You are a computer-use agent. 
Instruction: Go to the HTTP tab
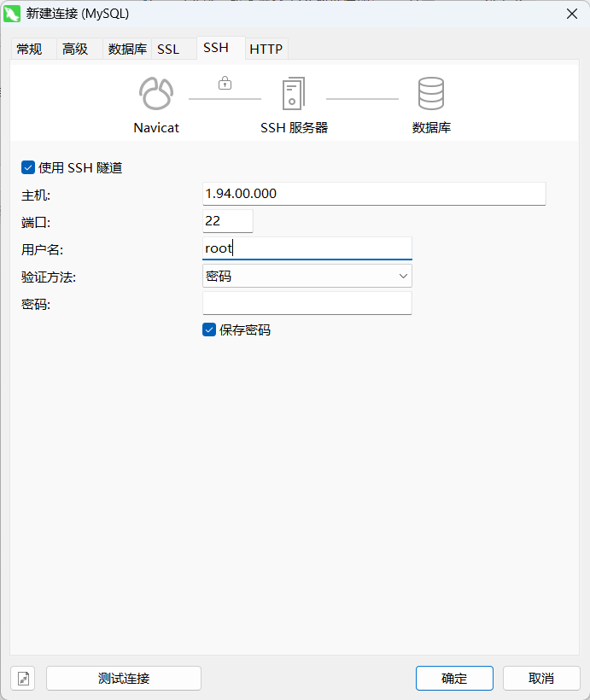click(x=266, y=50)
